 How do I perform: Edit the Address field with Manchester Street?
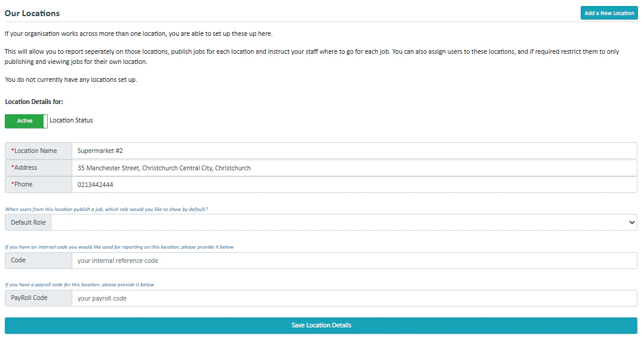[354, 168]
